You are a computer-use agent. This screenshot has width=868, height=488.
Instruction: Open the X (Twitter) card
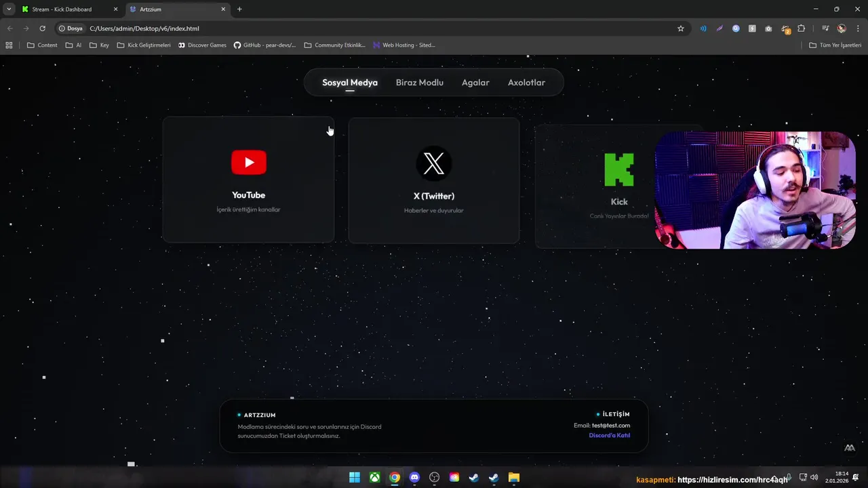pyautogui.click(x=434, y=180)
